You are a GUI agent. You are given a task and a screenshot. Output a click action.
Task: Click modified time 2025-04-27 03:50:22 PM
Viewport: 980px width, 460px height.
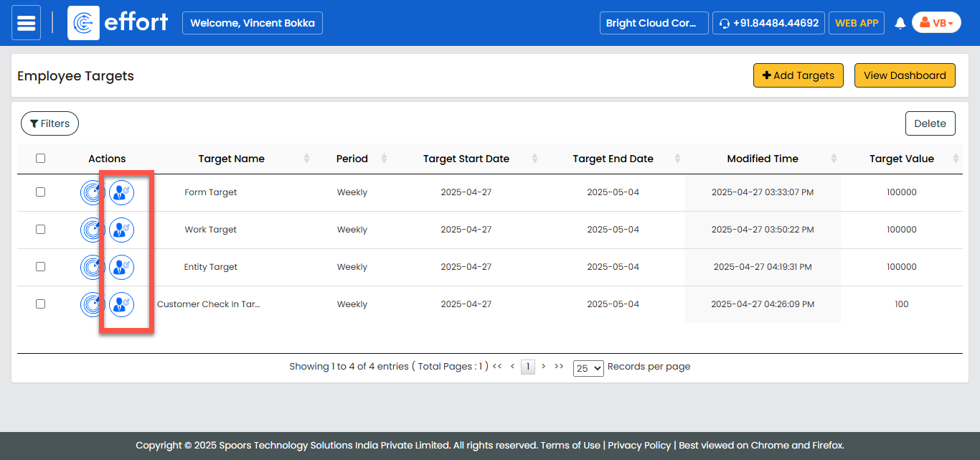[763, 230]
